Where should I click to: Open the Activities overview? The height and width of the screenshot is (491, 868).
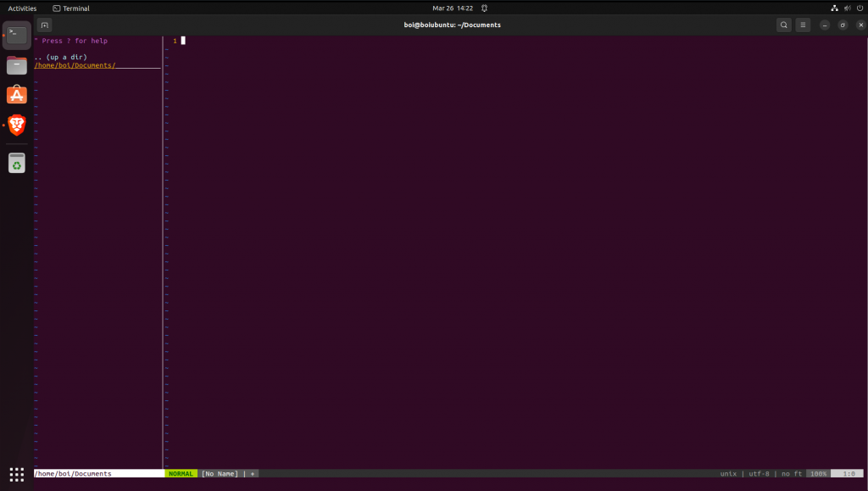(22, 8)
